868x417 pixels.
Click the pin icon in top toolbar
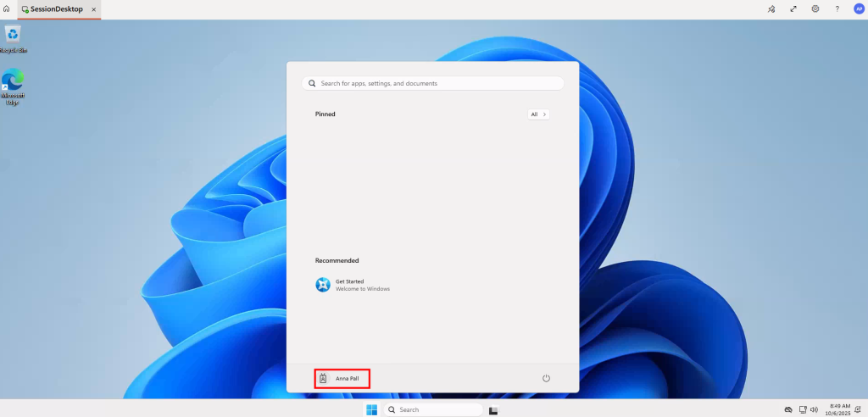(x=771, y=8)
